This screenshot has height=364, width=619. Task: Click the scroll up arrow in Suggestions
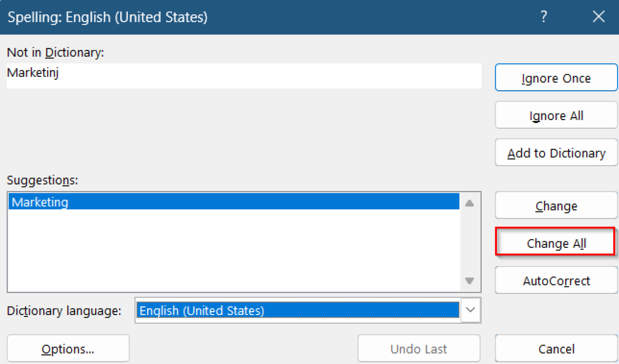469,203
